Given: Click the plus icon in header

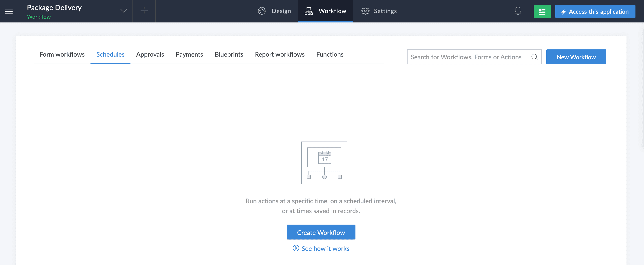Looking at the screenshot, I should [x=144, y=11].
